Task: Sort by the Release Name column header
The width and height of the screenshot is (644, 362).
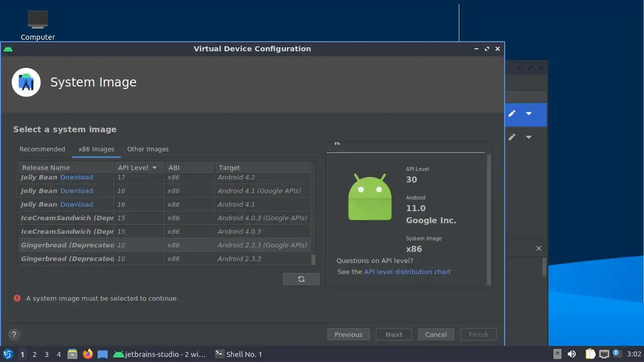Action: click(66, 168)
